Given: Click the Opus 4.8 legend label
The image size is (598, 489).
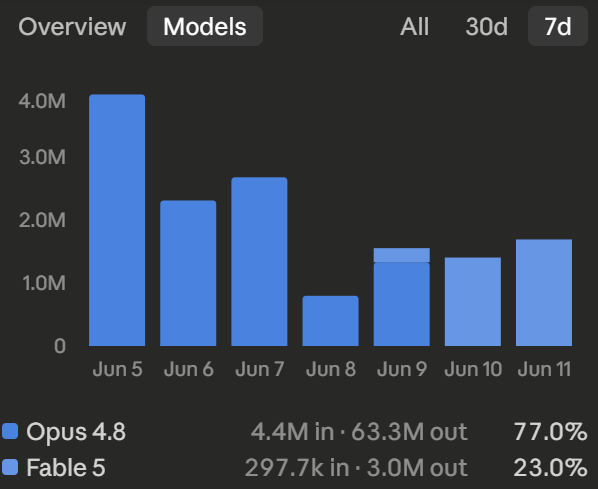Looking at the screenshot, I should (76, 432).
